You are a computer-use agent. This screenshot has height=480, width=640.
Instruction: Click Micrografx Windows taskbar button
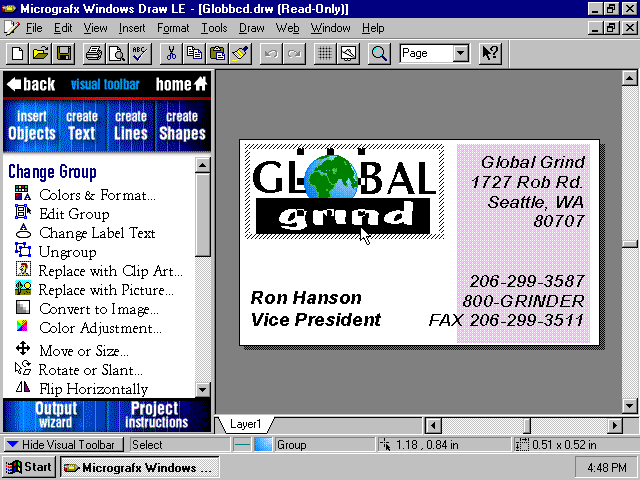click(x=140, y=467)
